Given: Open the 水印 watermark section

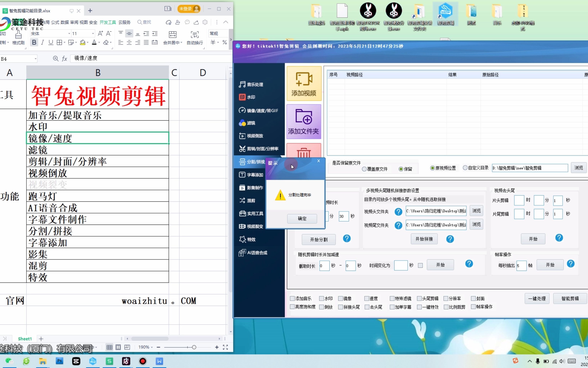Looking at the screenshot, I should [247, 97].
